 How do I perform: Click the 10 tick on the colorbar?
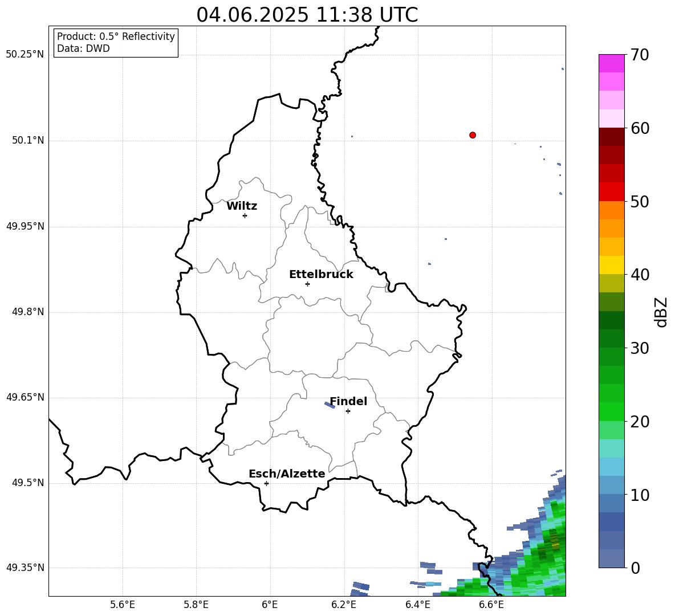tap(640, 495)
